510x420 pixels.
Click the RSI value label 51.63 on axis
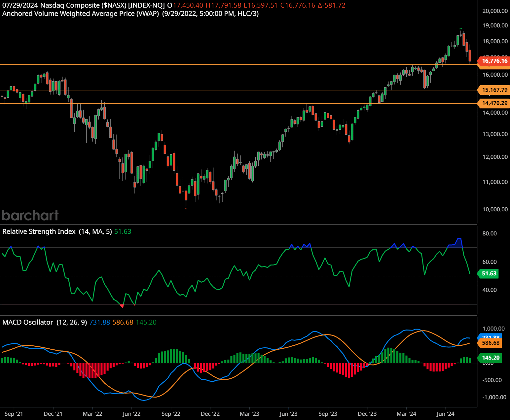tap(489, 273)
